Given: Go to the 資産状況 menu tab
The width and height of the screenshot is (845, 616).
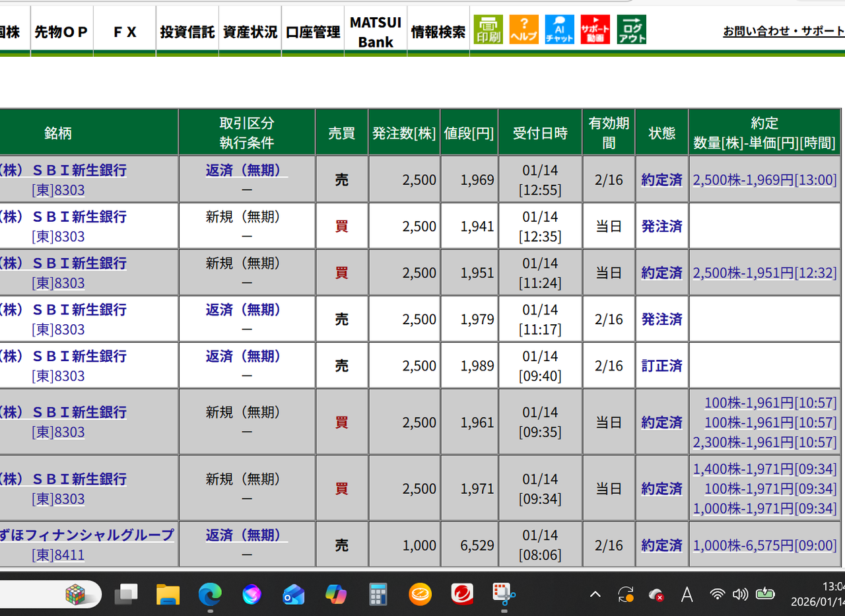Looking at the screenshot, I should coord(250,32).
